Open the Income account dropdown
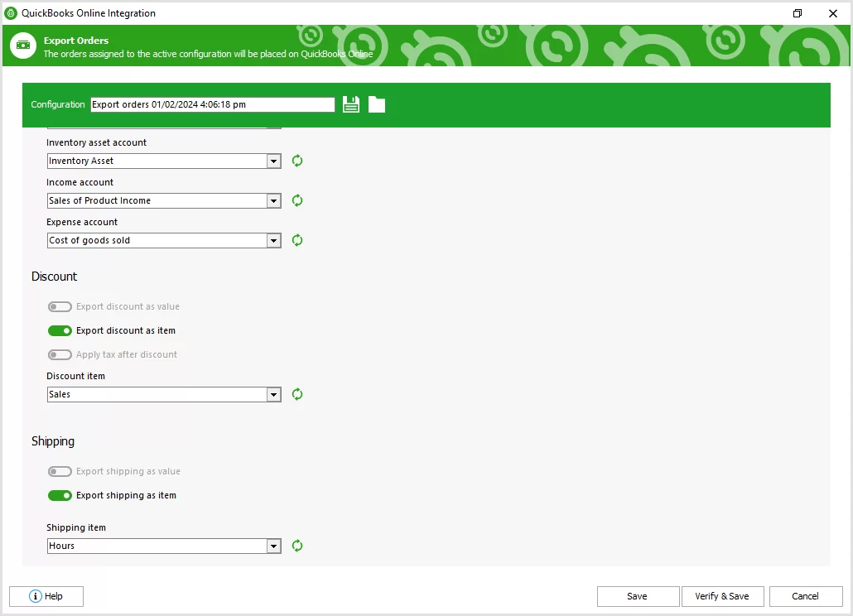Image resolution: width=853 pixels, height=616 pixels. click(273, 200)
